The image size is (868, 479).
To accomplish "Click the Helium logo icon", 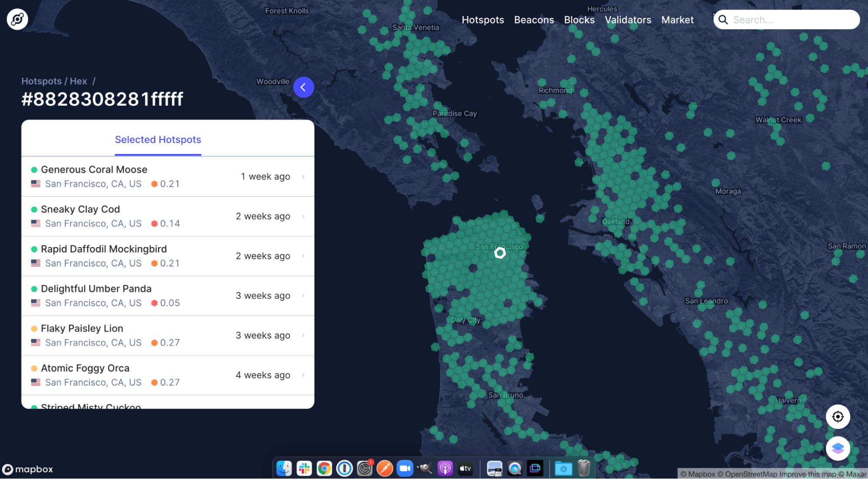I will pyautogui.click(x=17, y=19).
